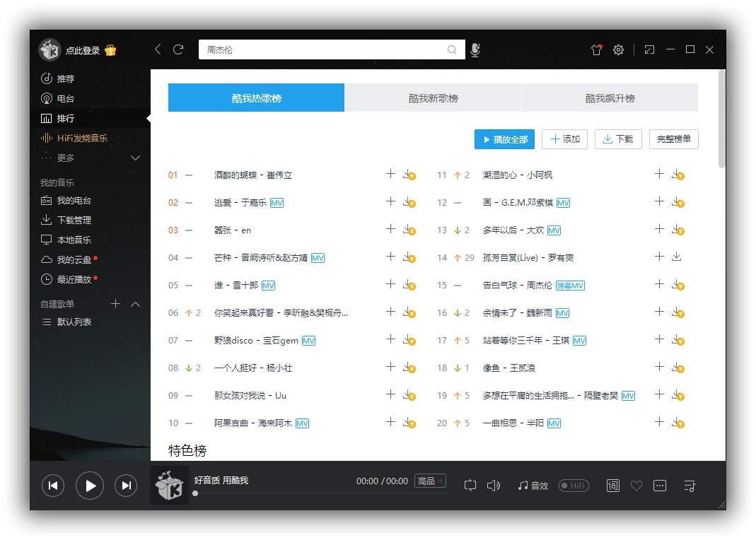Open MV badge for 画 - G.E.M.邓紫棋
Viewport: 756px width, 540px height.
click(x=563, y=203)
